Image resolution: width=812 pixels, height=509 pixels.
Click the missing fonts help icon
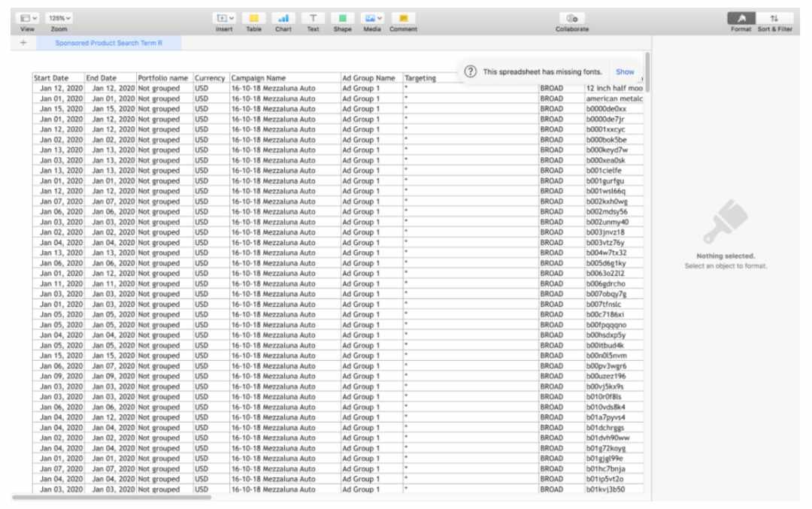(x=470, y=71)
